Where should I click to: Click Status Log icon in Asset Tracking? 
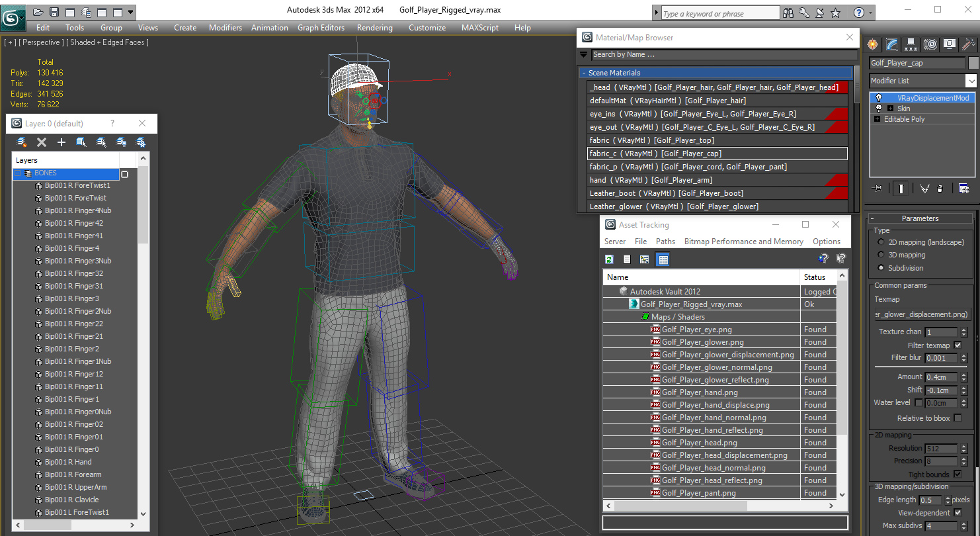click(627, 259)
